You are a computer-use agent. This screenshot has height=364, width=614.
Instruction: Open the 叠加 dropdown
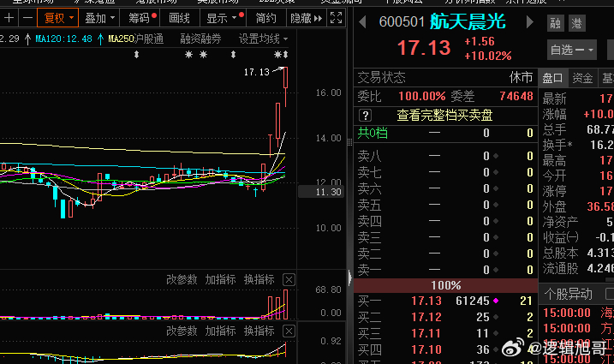point(99,18)
